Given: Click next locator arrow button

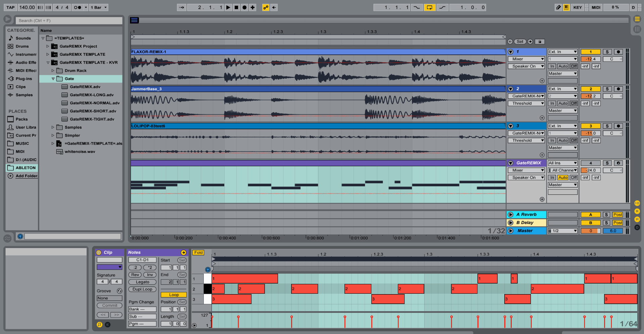Looking at the screenshot, I should [x=530, y=42].
